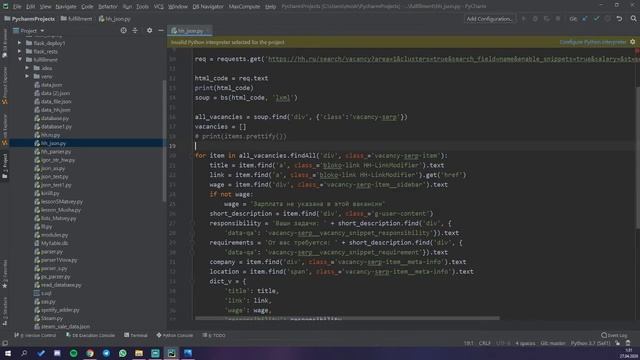Click the Run toolbar icon
The width and height of the screenshot is (640, 360).
[x=524, y=19]
